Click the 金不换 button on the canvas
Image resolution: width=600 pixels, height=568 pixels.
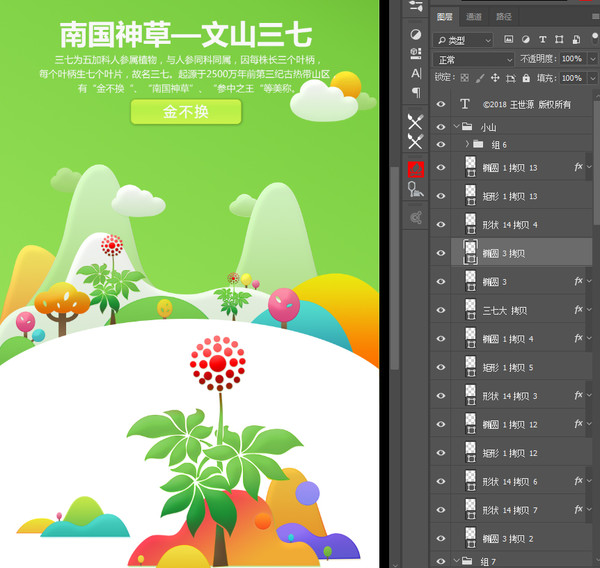186,112
